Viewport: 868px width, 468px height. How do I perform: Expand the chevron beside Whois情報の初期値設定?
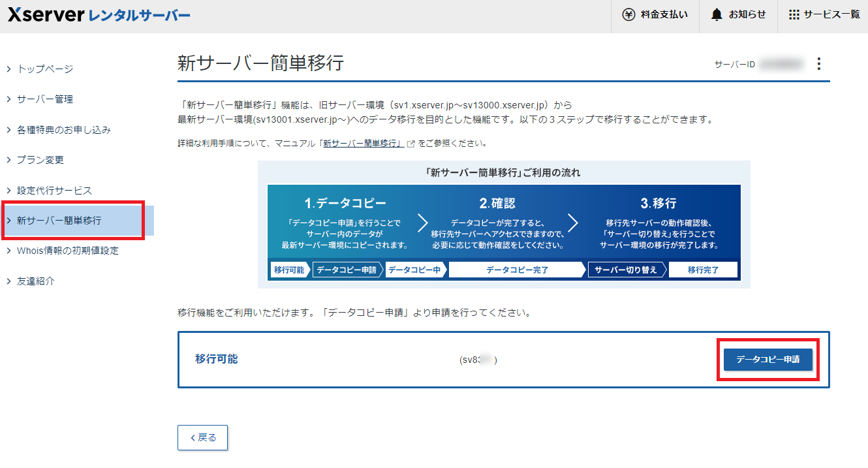[8, 251]
